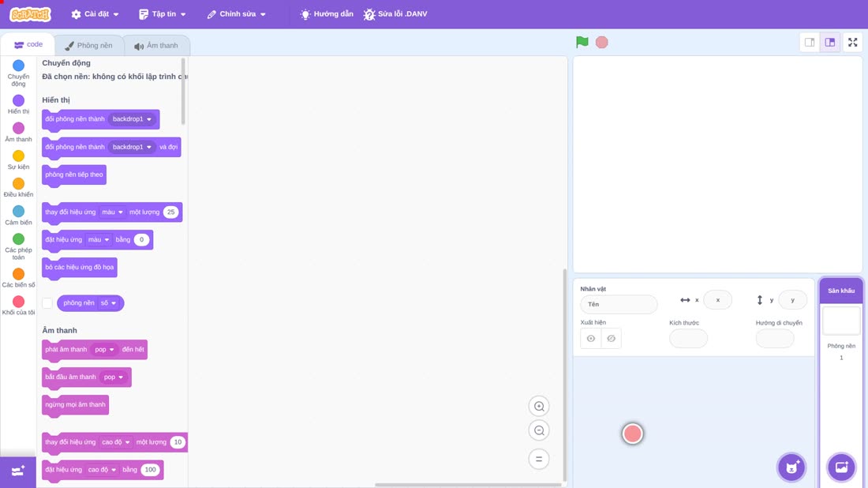Click the green flag to run
Viewport: 868px width, 488px height.
(582, 42)
